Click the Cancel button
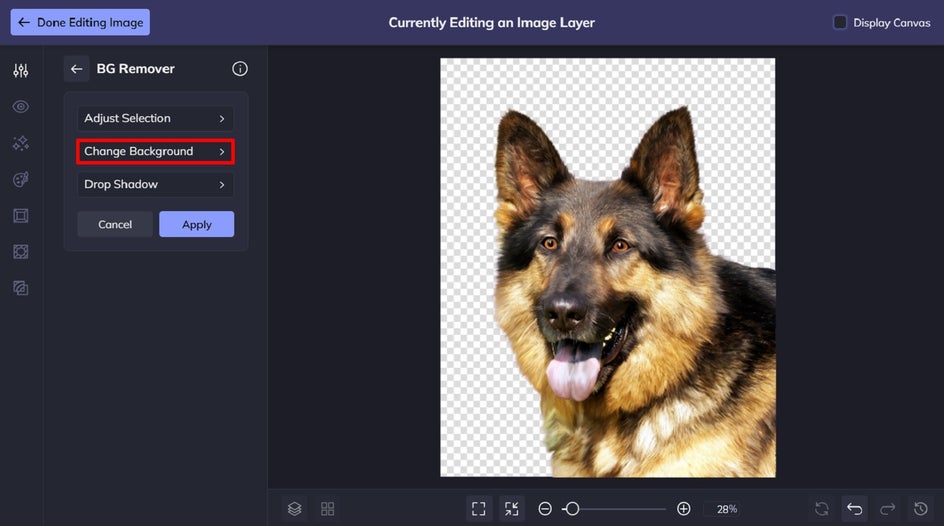Viewport: 944px width, 526px height. pyautogui.click(x=115, y=224)
